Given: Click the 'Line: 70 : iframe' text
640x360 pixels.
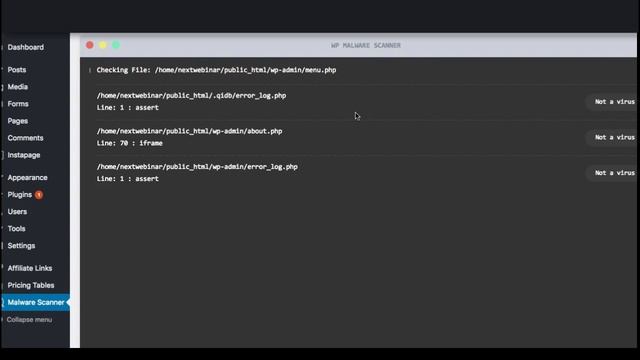Looking at the screenshot, I should [129, 143].
